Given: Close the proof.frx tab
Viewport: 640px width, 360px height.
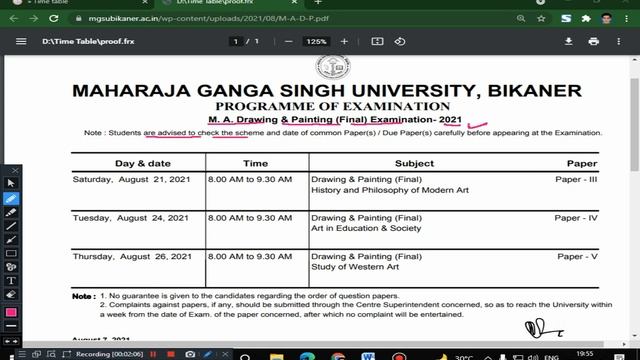Looking at the screenshot, I should coord(294,2).
